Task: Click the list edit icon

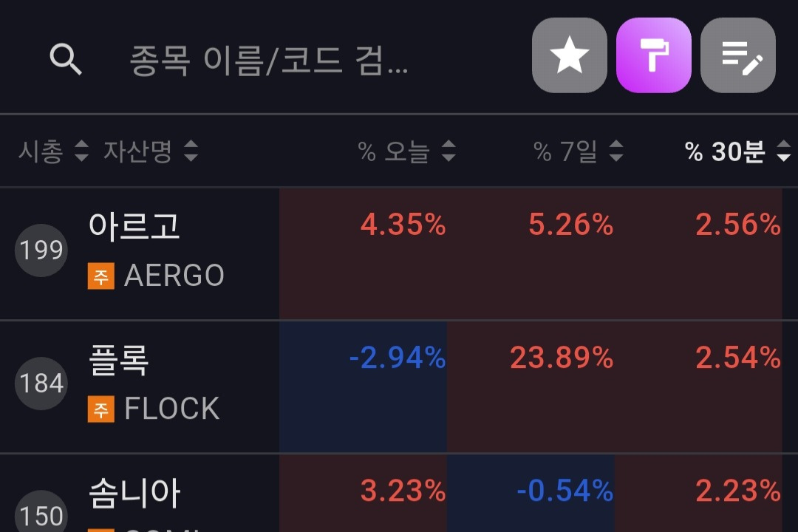Action: pos(738,55)
